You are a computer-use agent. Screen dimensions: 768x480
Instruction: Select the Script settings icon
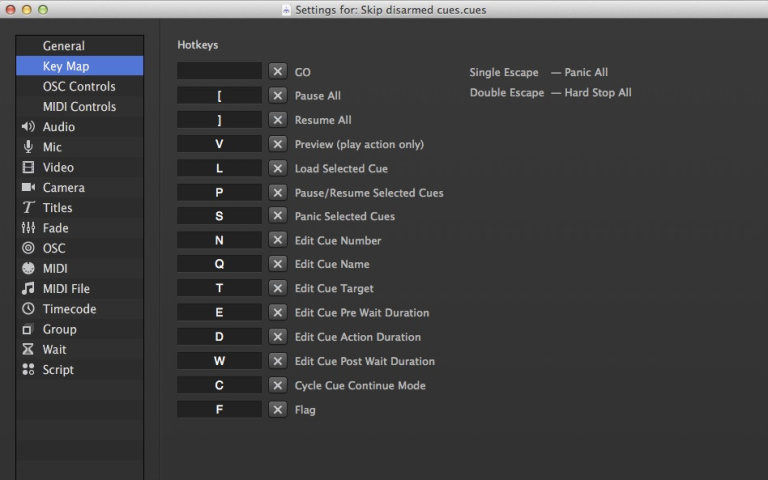coord(28,369)
